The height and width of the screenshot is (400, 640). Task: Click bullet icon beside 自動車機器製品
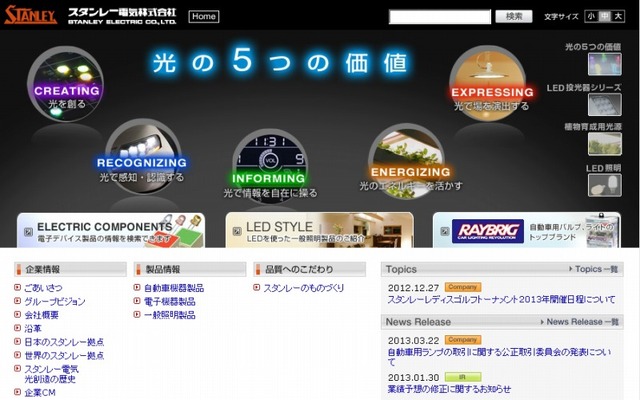point(137,287)
